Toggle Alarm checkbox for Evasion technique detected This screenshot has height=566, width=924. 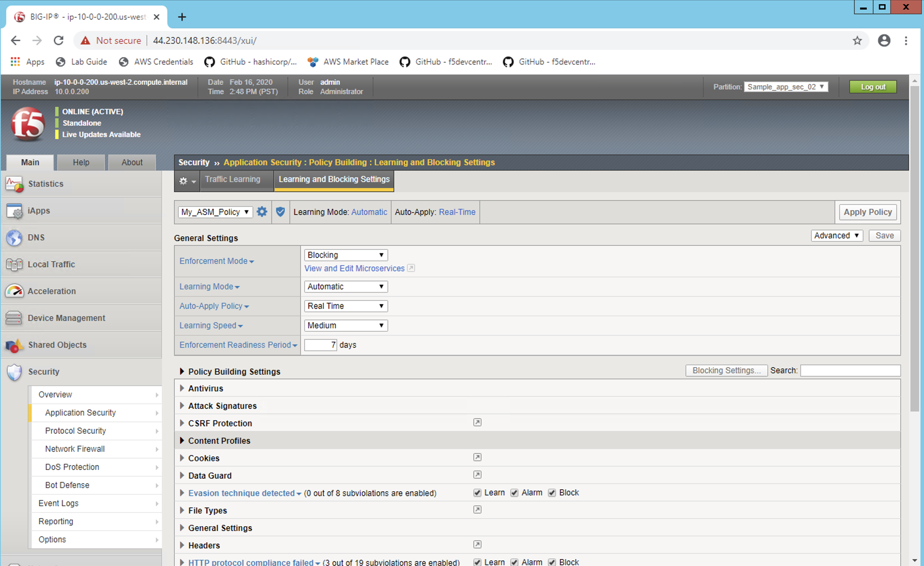tap(514, 493)
